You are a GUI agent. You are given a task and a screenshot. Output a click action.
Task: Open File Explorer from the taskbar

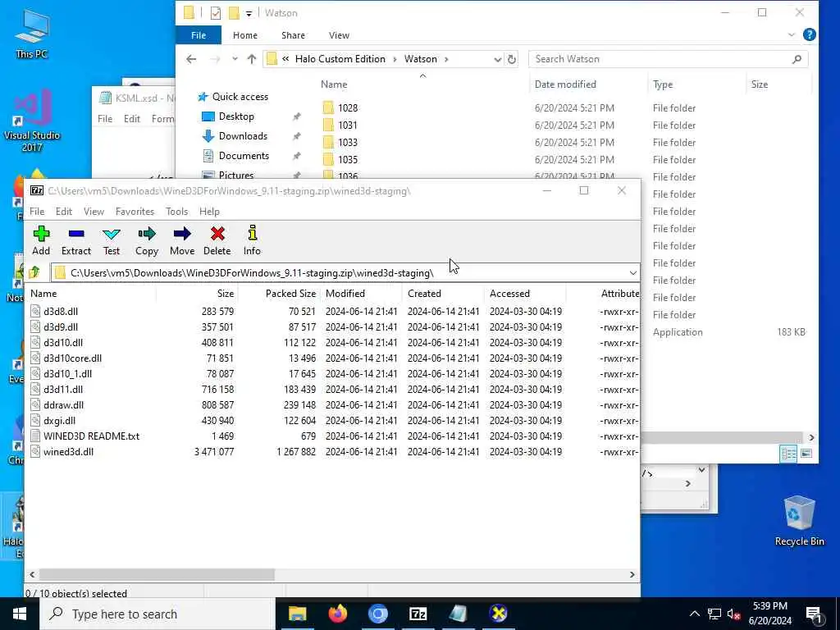297,614
